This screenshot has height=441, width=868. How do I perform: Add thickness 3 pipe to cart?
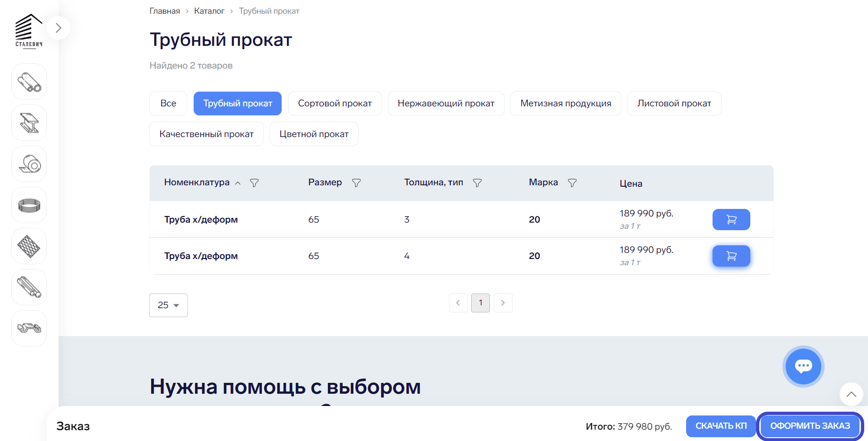tap(731, 220)
